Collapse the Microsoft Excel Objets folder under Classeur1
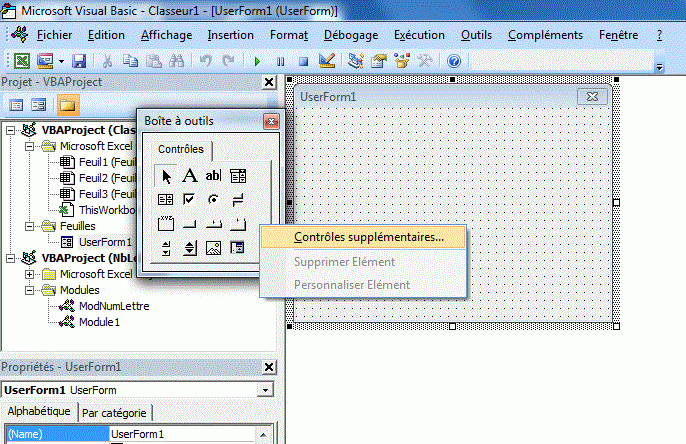Screen dimensions: 686x444 29,147
